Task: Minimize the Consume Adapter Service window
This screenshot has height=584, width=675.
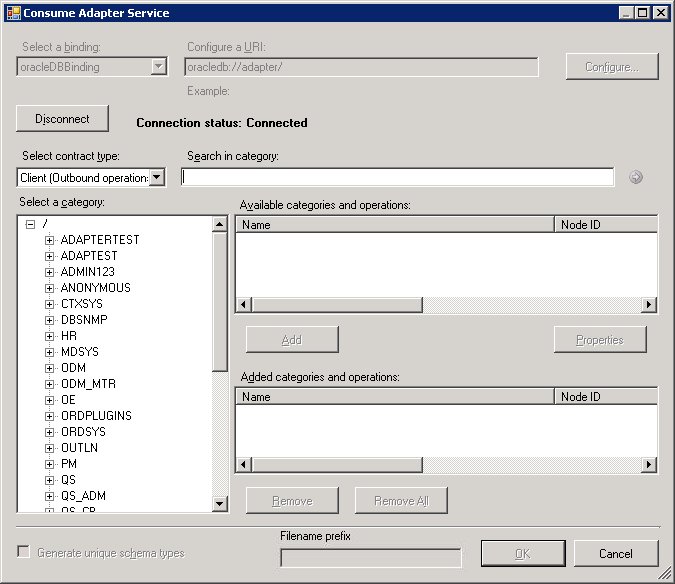Action: click(626, 12)
